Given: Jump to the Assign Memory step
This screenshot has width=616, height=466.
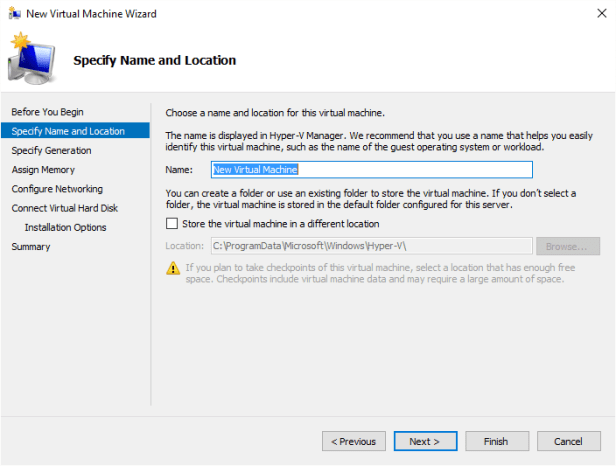Looking at the screenshot, I should pyautogui.click(x=43, y=170).
